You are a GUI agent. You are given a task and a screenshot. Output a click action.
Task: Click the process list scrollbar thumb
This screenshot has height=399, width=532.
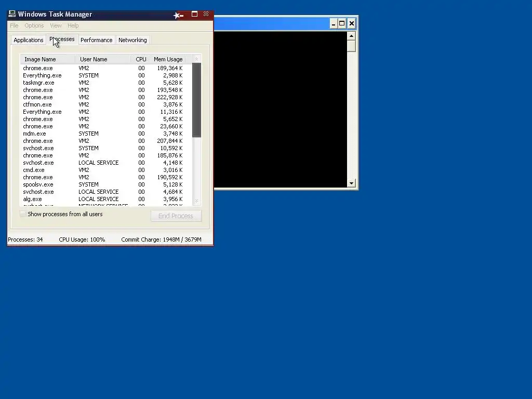click(196, 100)
